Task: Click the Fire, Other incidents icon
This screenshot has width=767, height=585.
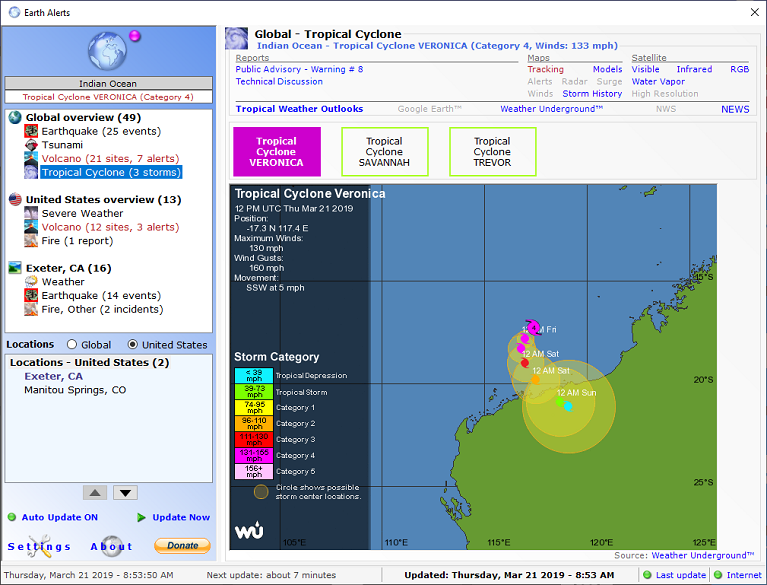Action: [31, 309]
